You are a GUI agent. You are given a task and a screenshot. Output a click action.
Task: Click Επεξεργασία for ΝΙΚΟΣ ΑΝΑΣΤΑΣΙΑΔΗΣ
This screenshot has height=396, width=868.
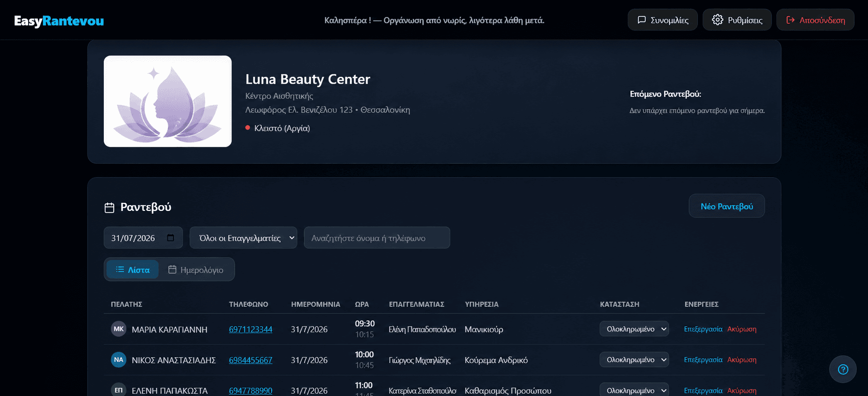coord(703,360)
